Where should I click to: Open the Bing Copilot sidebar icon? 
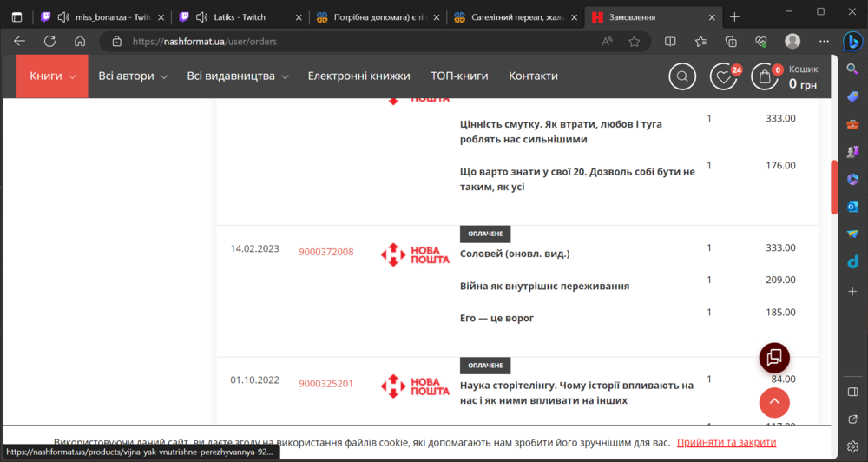point(852,42)
